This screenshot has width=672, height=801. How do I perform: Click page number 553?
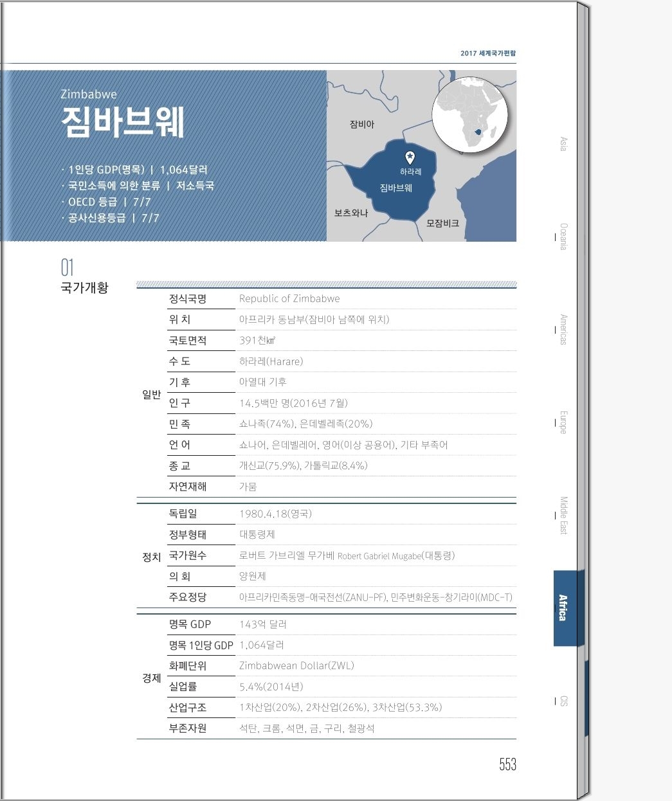pos(507,764)
